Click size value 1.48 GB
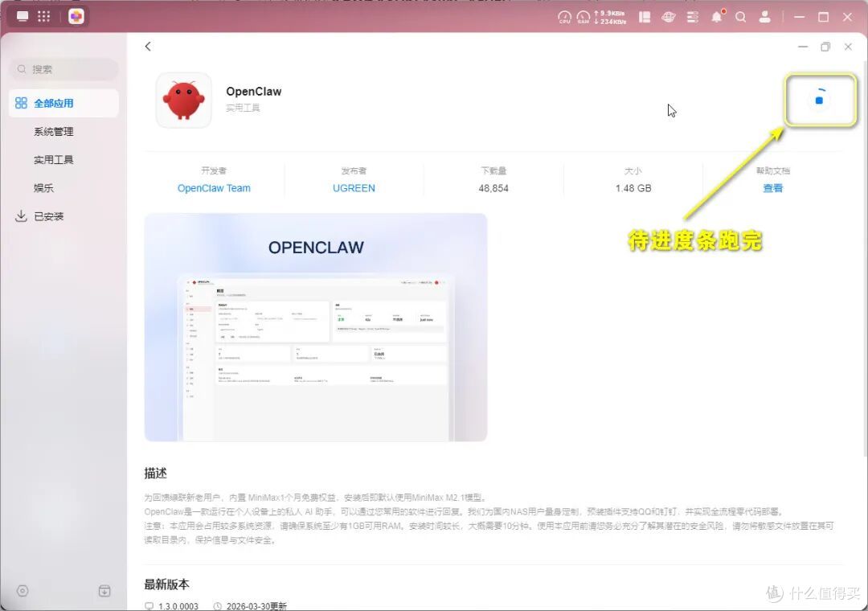This screenshot has width=868, height=611. pyautogui.click(x=633, y=188)
